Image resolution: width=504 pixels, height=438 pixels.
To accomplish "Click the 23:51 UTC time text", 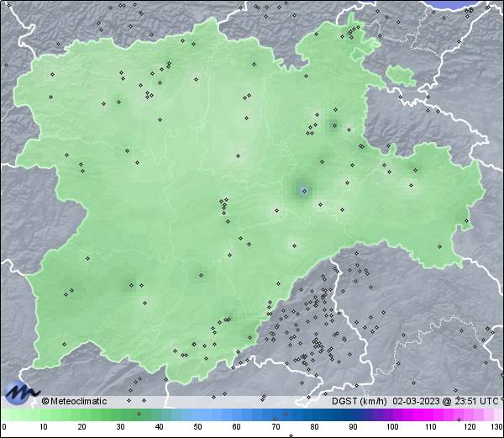I will coord(475,401).
